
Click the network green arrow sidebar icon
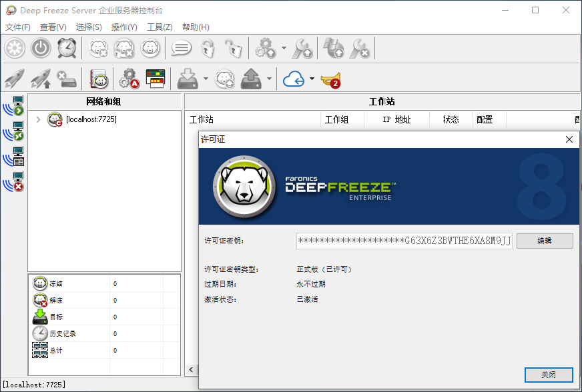point(13,106)
